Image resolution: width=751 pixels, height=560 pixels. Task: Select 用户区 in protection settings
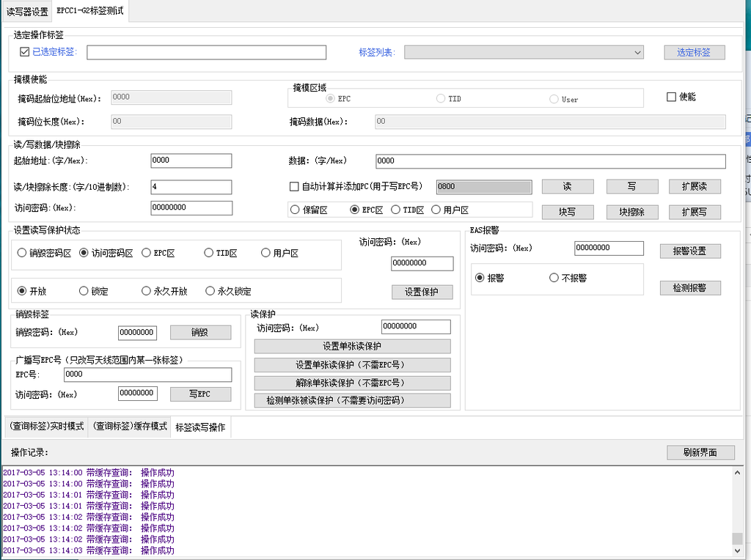click(265, 253)
